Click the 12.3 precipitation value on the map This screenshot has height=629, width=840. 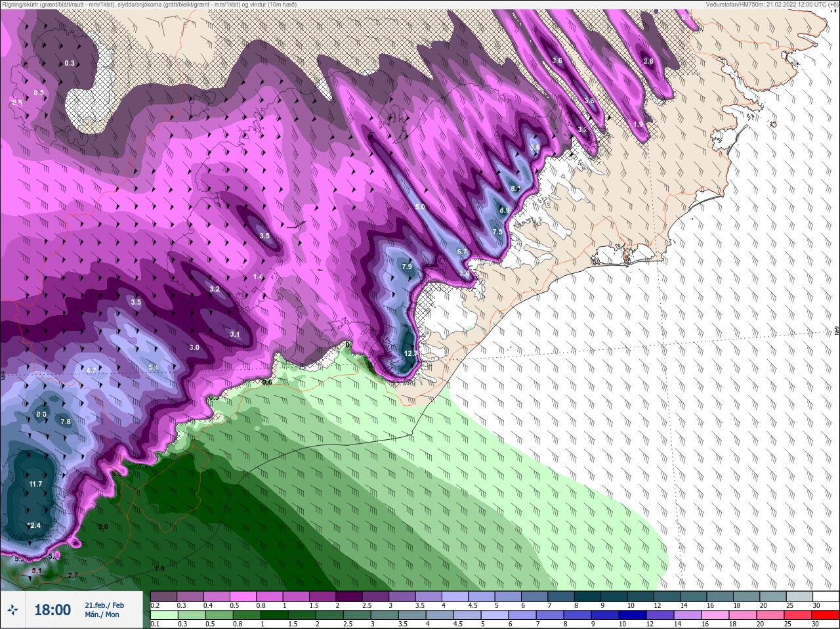tap(410, 353)
